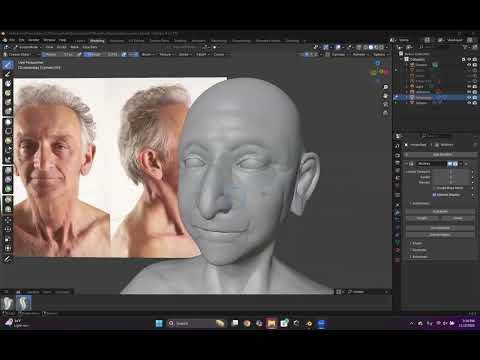This screenshot has height=360, width=480.
Task: Switch perspective/orthographic with the grid icon
Action: [x=386, y=113]
